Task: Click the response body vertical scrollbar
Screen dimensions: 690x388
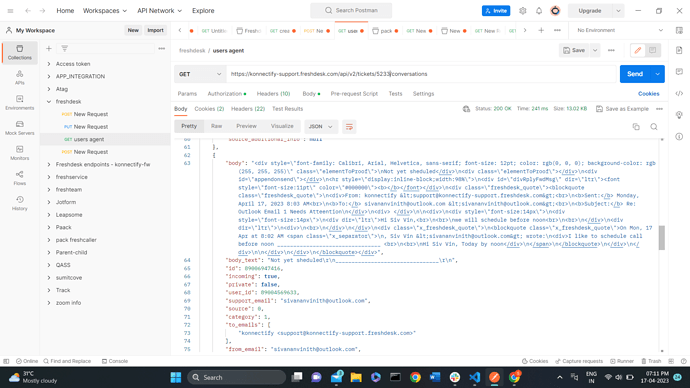Action: tap(661, 238)
